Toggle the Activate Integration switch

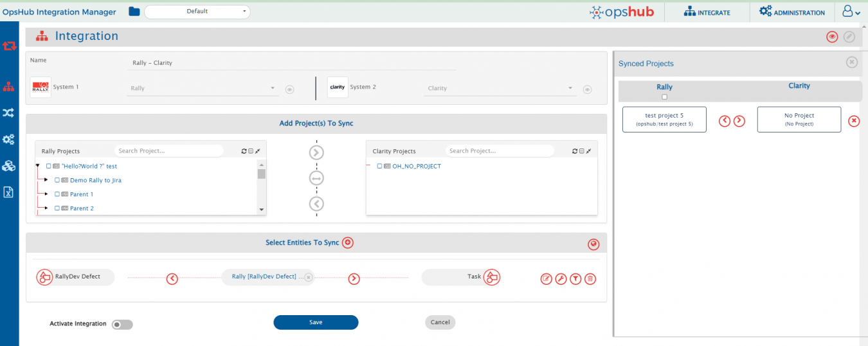(122, 325)
